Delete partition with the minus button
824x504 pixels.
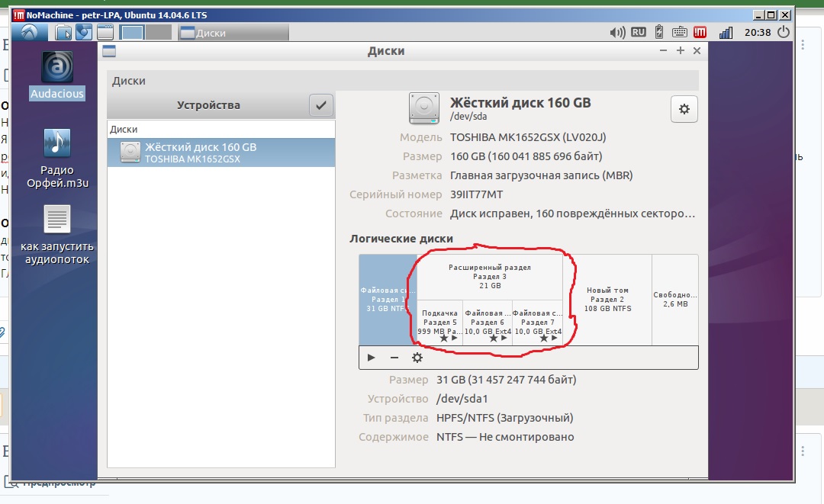coord(394,358)
